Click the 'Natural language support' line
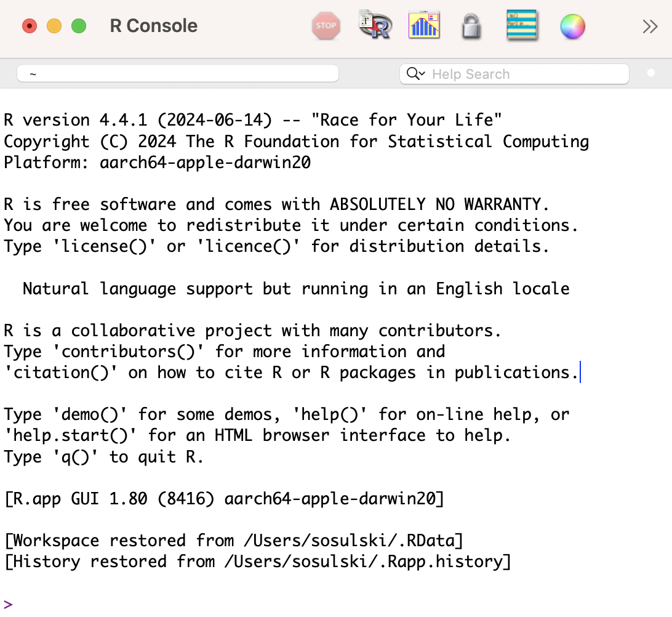Screen dimensions: 672x617 point(296,289)
